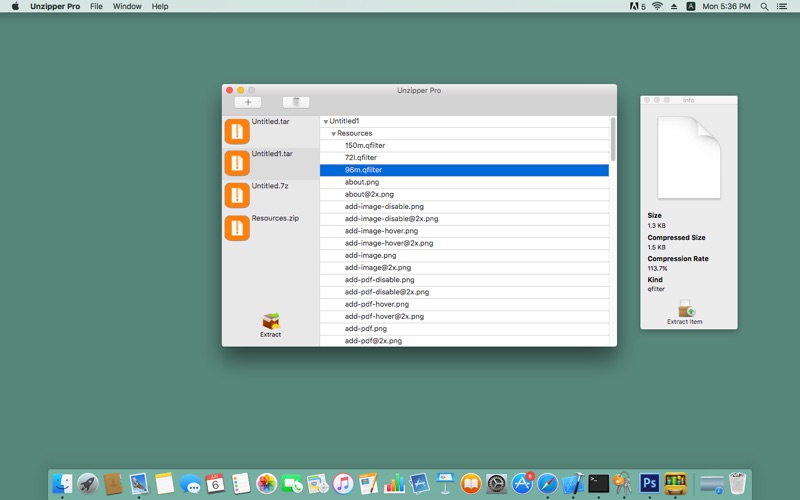Open iBooks from the Dock
This screenshot has height=500, width=800.
470,483
